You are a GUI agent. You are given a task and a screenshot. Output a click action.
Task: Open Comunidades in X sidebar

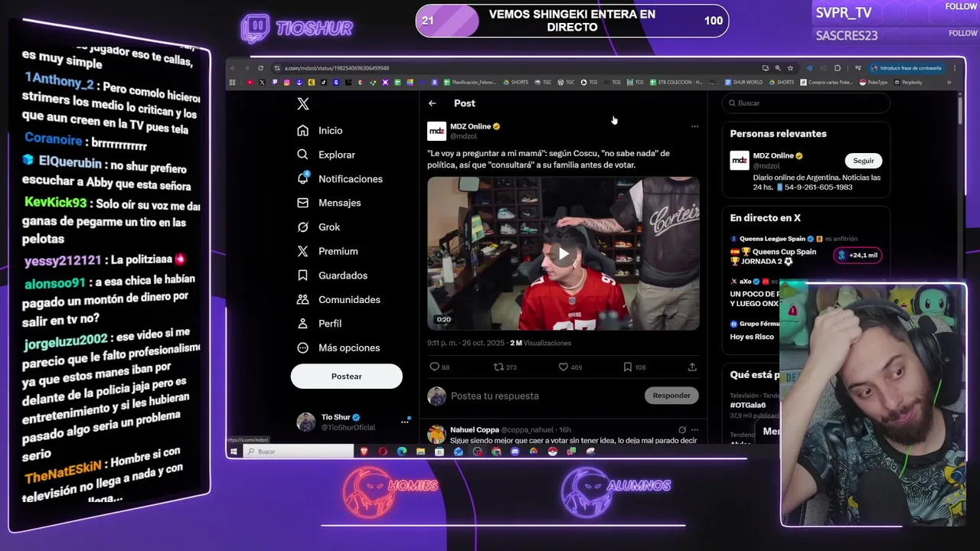[x=338, y=299]
